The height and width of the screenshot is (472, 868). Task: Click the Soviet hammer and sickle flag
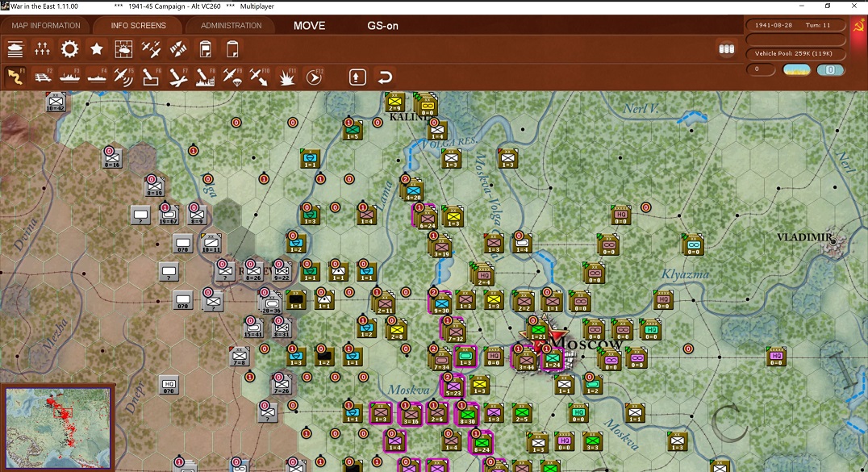coord(858,26)
